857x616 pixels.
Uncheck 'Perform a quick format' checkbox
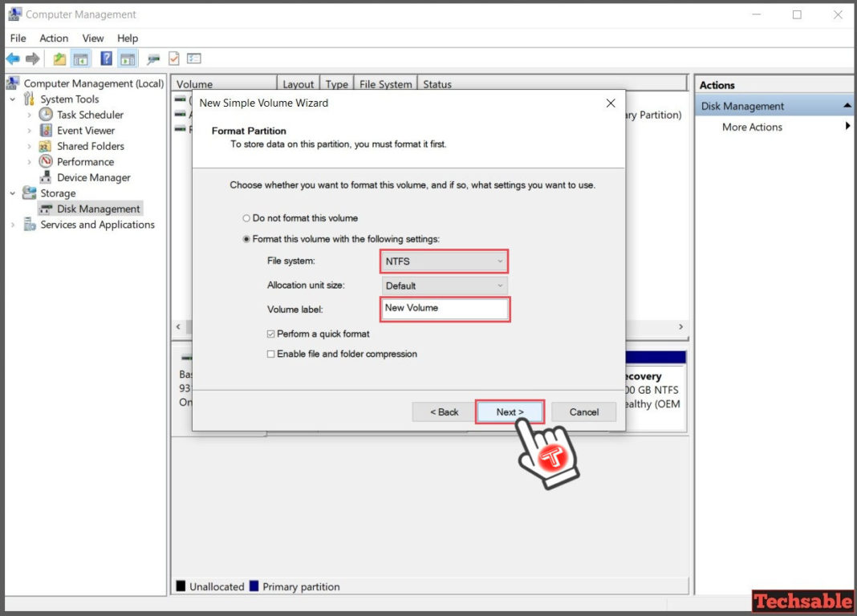(x=271, y=334)
